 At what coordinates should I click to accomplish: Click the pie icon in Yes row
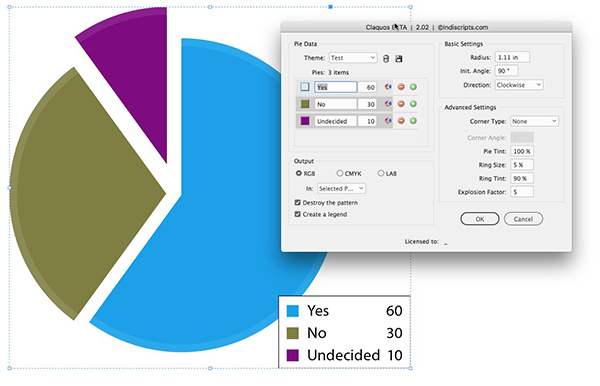click(388, 87)
